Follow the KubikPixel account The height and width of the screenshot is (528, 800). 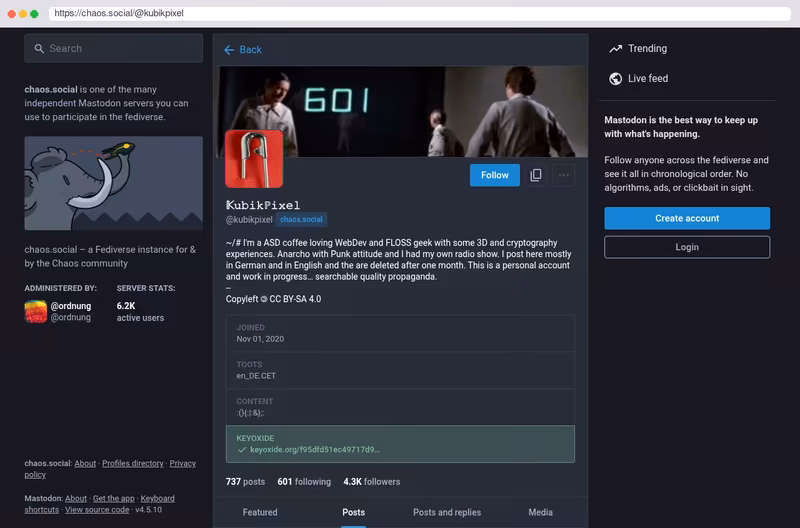[x=494, y=175]
